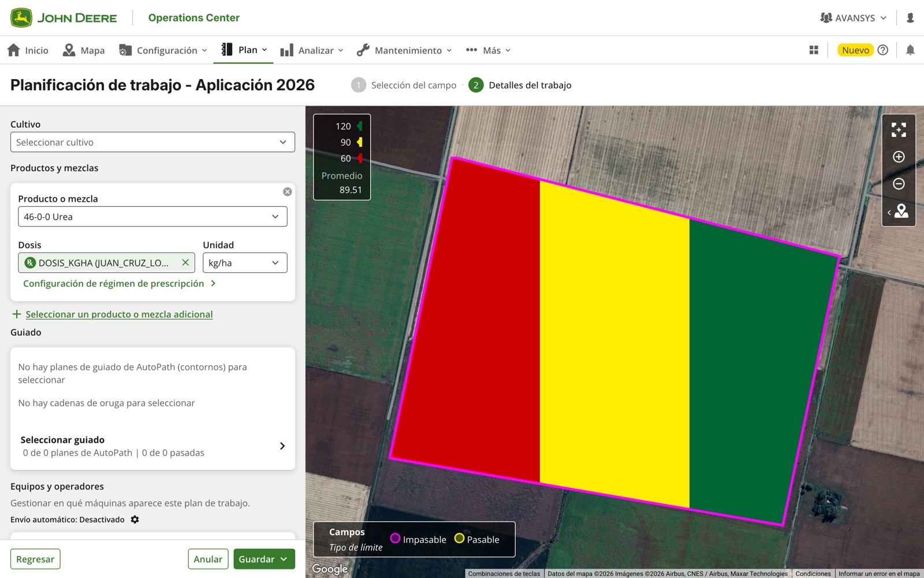This screenshot has height=578, width=924.
Task: Go to step 1 Selección del campo
Action: pos(404,85)
